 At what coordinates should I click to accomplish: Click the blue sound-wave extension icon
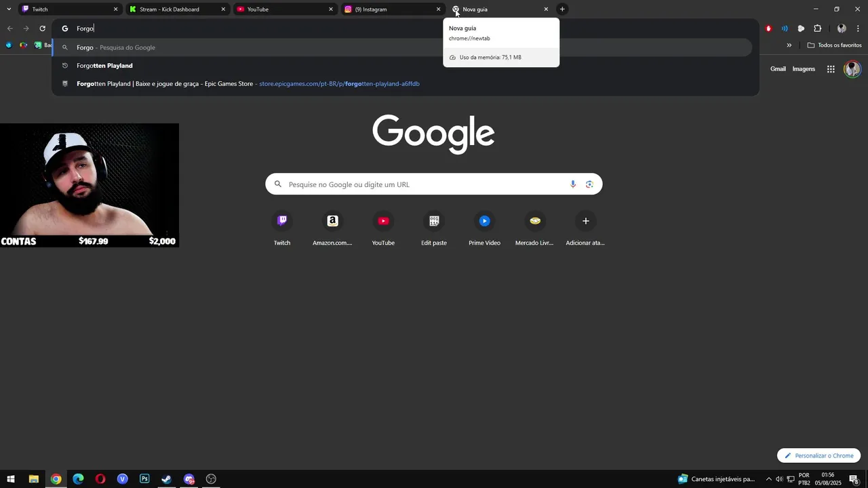785,28
